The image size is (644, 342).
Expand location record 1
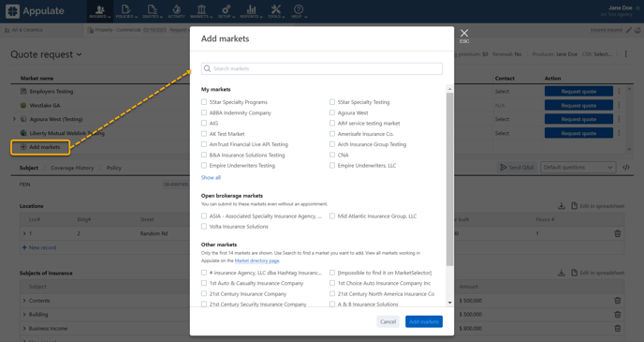24,233
